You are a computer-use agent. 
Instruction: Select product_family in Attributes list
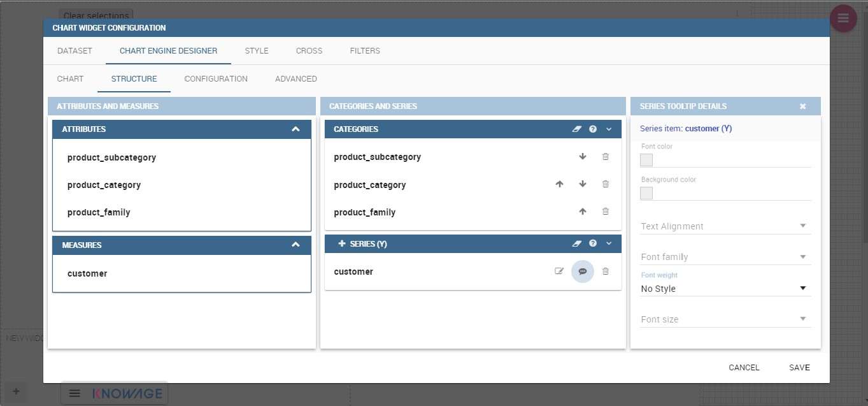(x=99, y=212)
